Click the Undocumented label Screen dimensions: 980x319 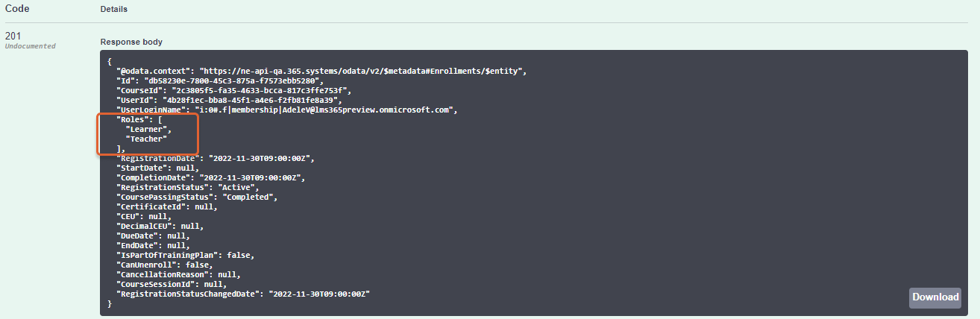click(31, 46)
